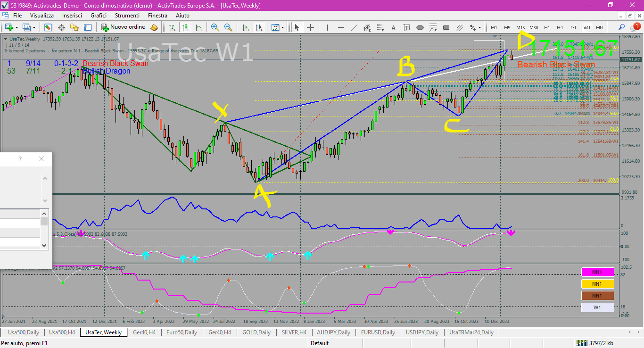Viewport: 644px width, 348px height.
Task: Click the yellow MN1 legend box
Action: point(597,284)
